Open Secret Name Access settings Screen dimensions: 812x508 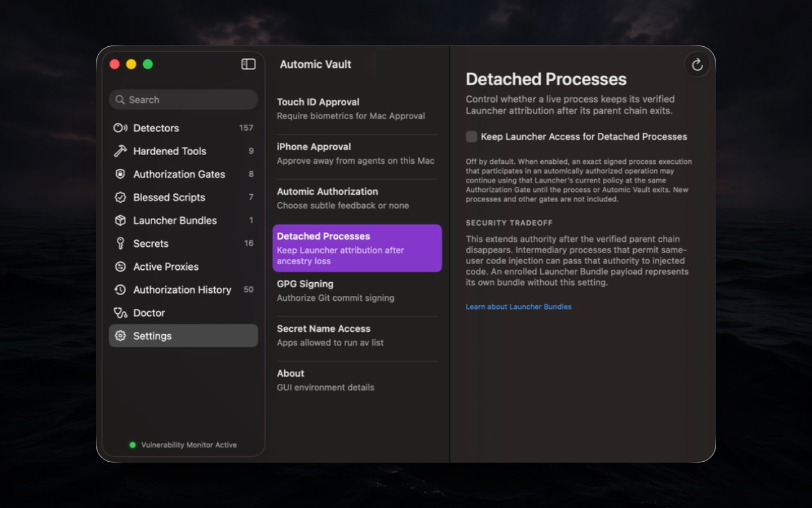click(x=357, y=335)
